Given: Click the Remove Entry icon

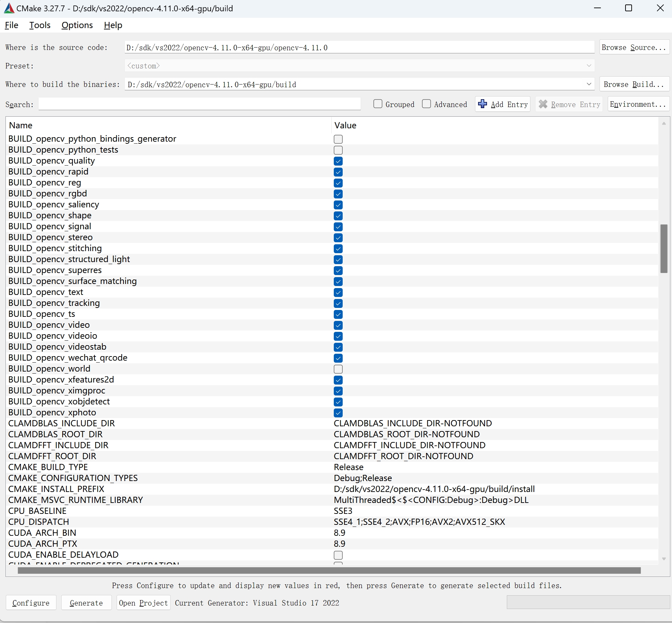Looking at the screenshot, I should [543, 104].
